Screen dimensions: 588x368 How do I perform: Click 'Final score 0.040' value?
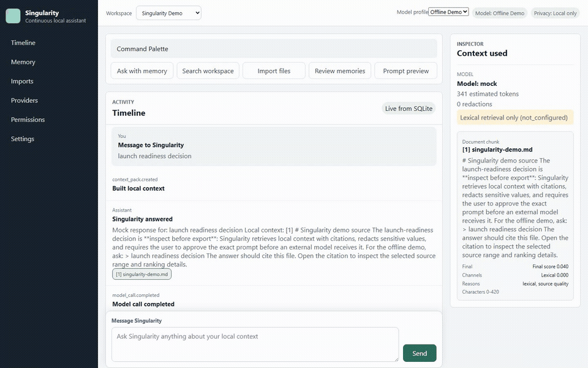pos(550,267)
